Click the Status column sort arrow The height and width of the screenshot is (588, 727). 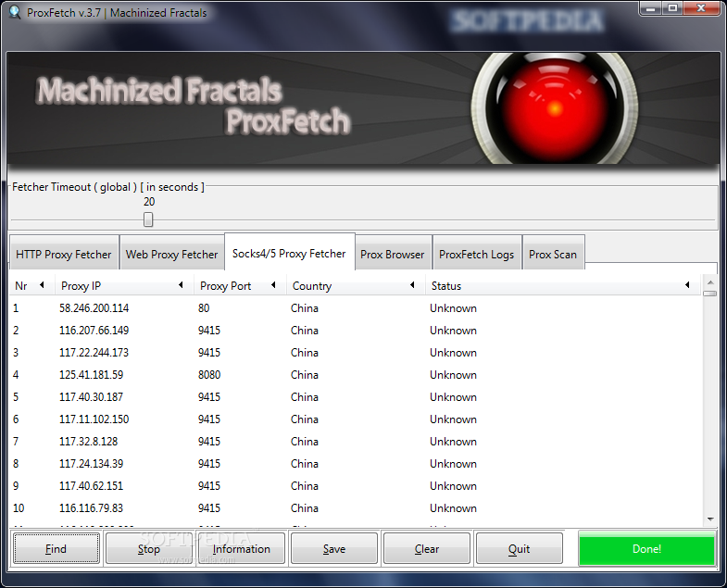coord(687,285)
